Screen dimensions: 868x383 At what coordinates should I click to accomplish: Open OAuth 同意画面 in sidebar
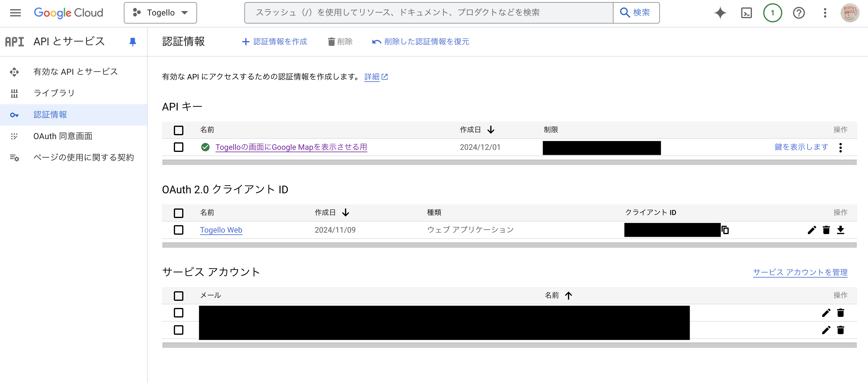point(74,136)
